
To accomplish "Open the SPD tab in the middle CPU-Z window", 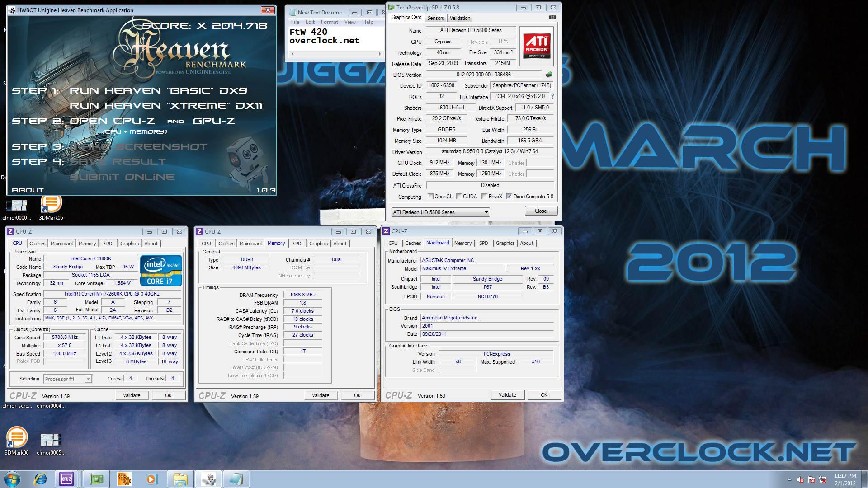I will coord(297,244).
